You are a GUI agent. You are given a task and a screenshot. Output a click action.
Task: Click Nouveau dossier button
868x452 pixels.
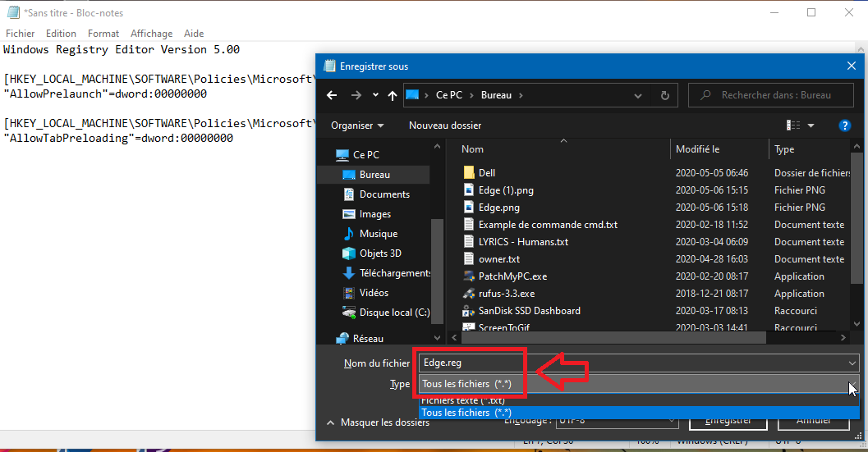pyautogui.click(x=445, y=126)
